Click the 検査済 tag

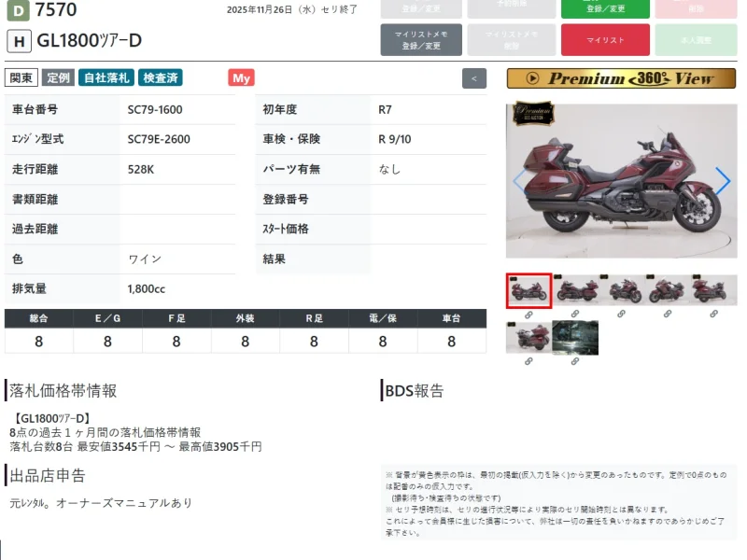pyautogui.click(x=161, y=77)
